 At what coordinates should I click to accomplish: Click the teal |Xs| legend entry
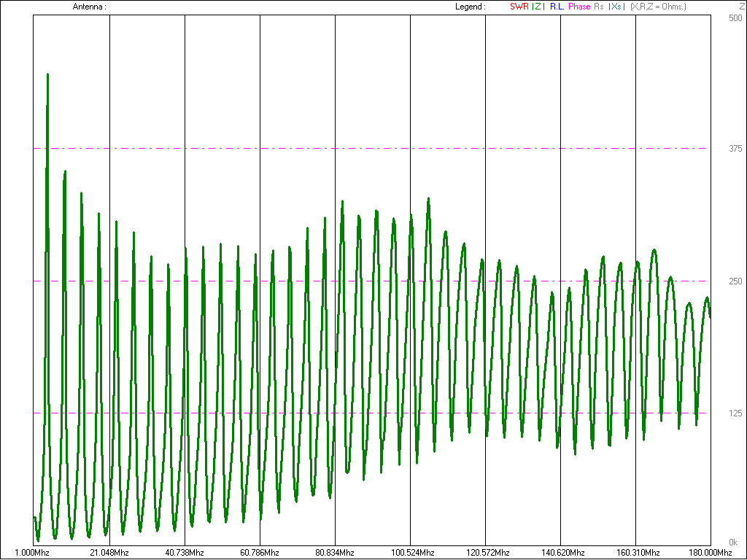pos(616,7)
